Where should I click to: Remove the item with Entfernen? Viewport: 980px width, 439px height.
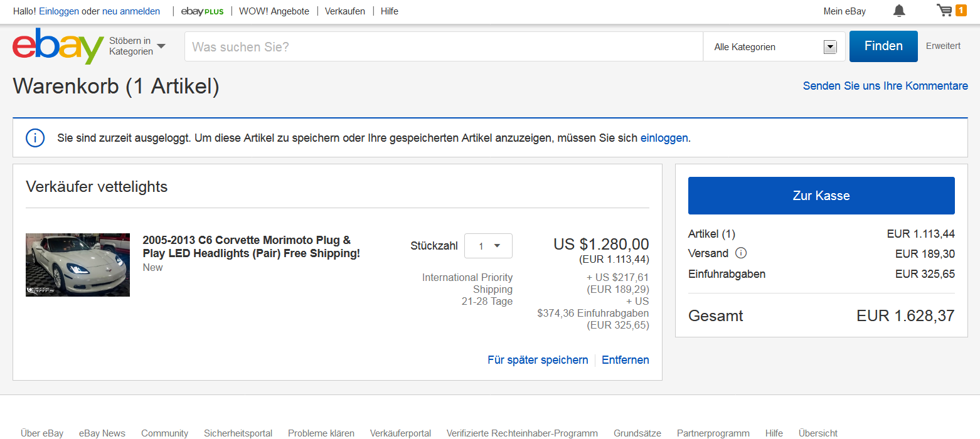(625, 360)
